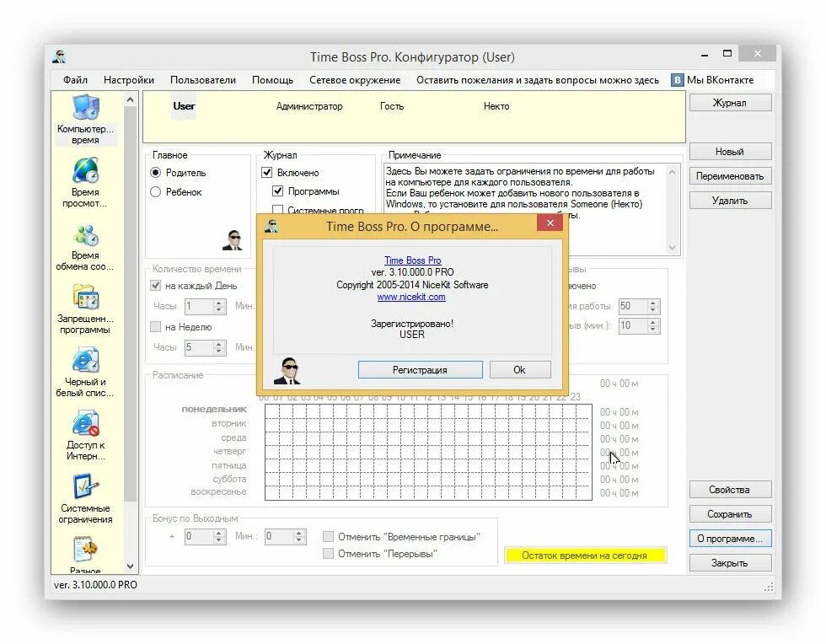Open Мы ВКонтакте menu link

point(720,80)
